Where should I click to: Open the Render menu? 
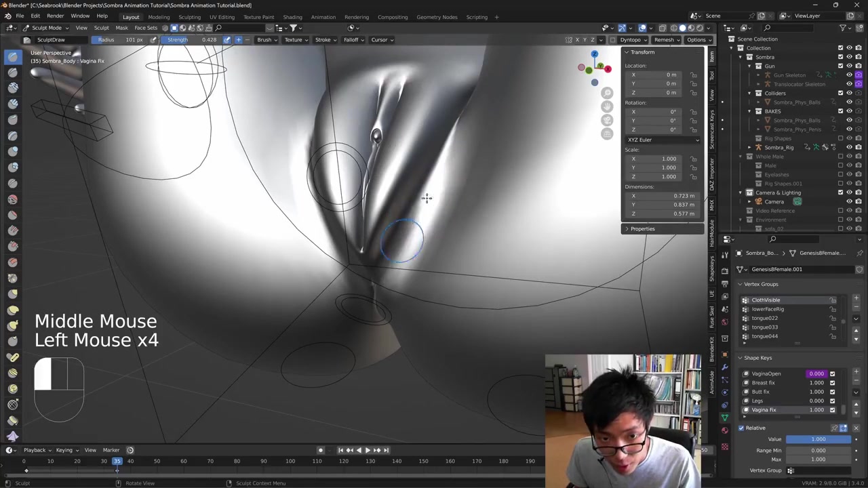(x=55, y=16)
